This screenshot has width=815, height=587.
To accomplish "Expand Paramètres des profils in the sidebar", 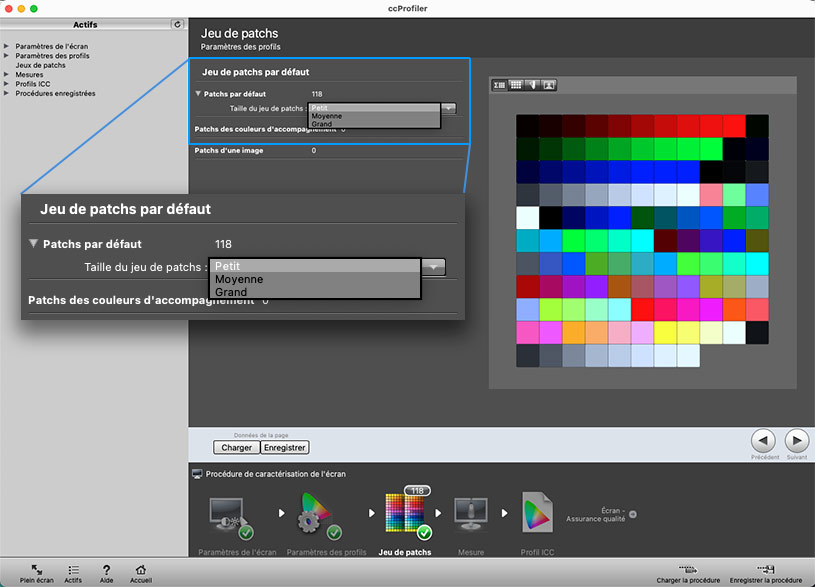I will tap(6, 56).
